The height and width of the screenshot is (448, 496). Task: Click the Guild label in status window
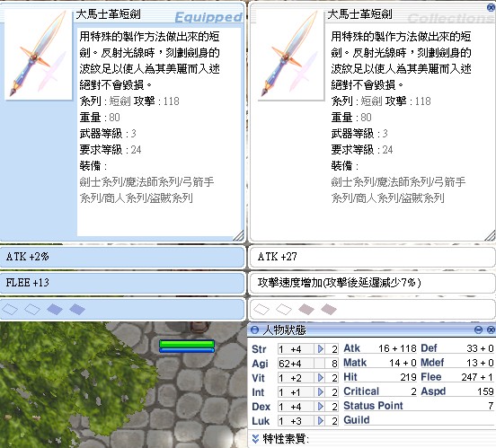[357, 420]
